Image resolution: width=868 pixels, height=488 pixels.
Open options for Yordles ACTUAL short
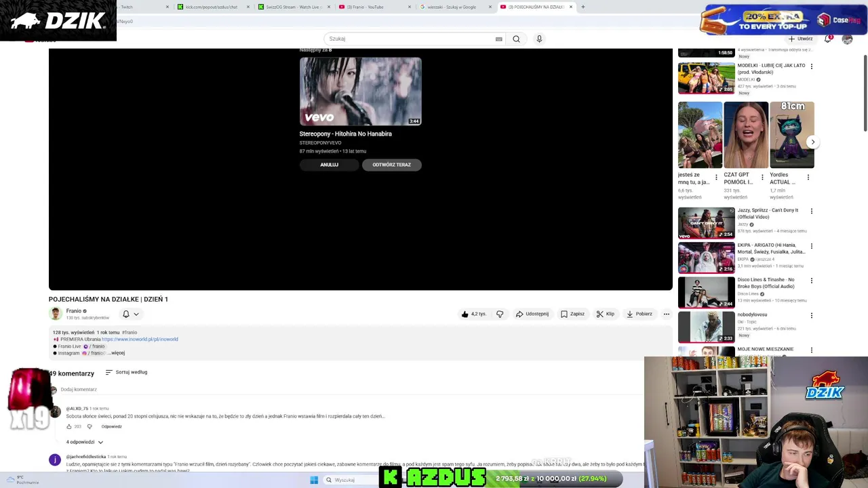pos(808,178)
